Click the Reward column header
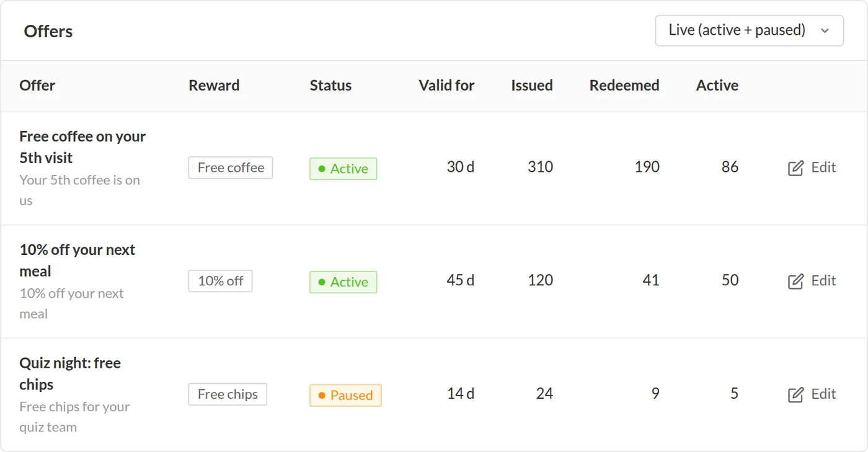This screenshot has width=868, height=452. tap(214, 86)
